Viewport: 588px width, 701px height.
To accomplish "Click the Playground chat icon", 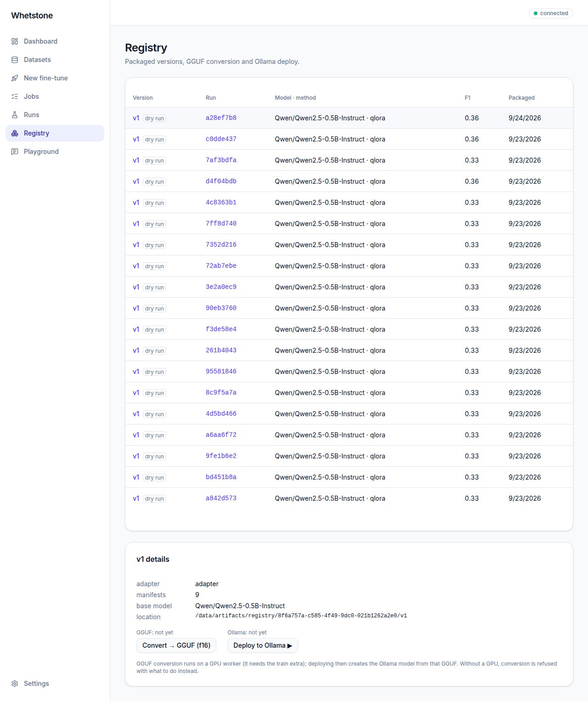I will (15, 152).
